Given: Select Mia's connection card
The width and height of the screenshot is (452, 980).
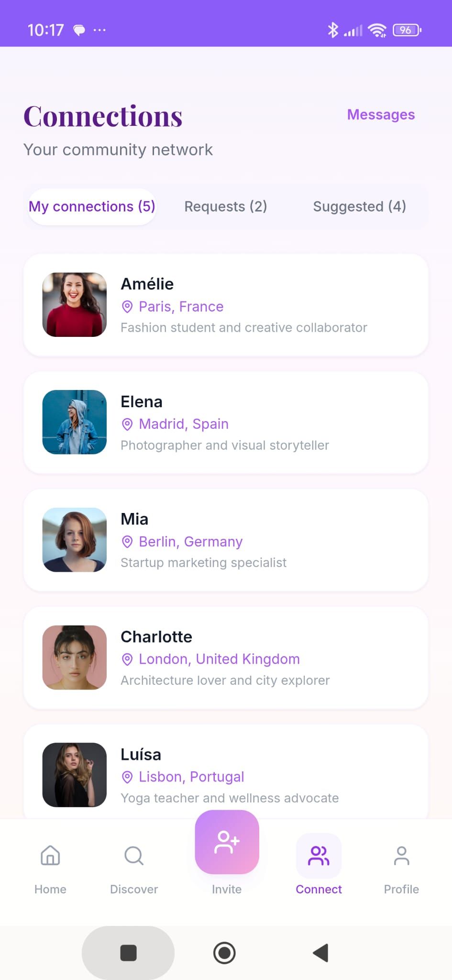Looking at the screenshot, I should coord(226,540).
